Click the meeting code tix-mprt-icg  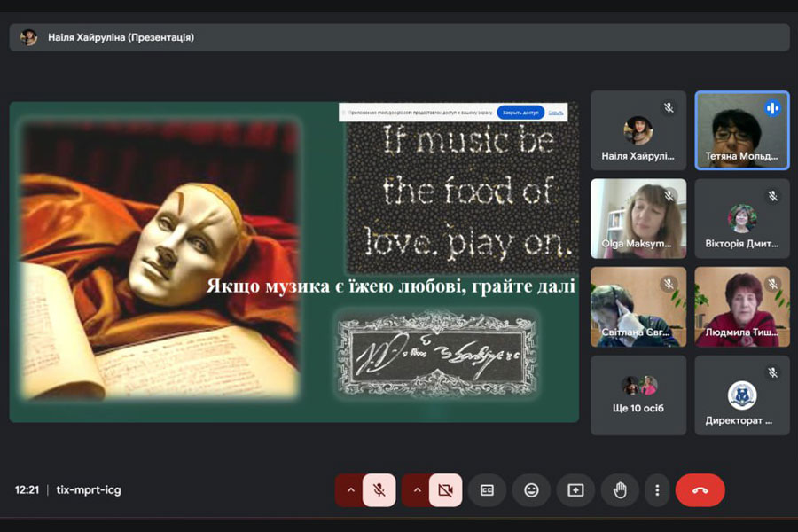point(89,489)
